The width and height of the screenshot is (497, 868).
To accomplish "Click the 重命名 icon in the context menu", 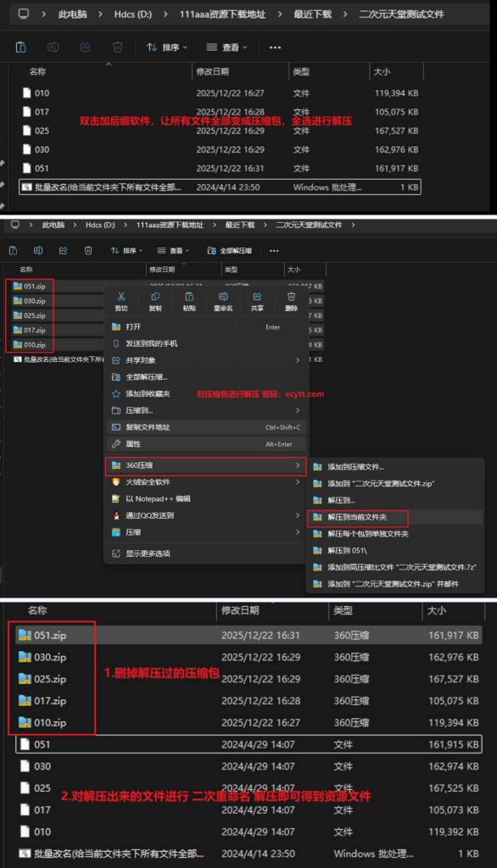I will (x=223, y=297).
